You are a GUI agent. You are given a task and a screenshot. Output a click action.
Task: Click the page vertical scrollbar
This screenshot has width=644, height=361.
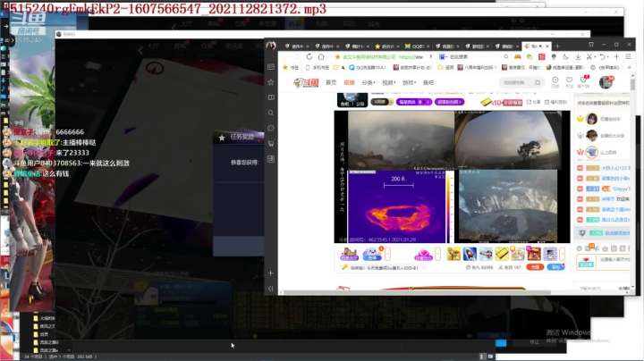click(x=632, y=84)
